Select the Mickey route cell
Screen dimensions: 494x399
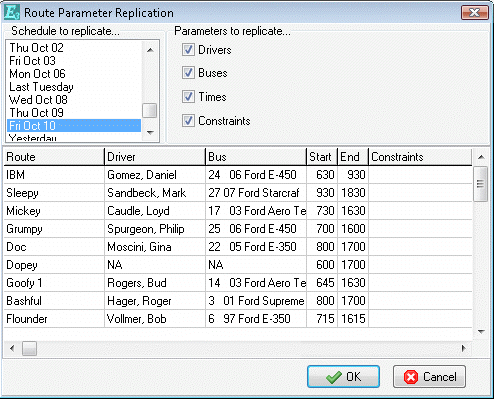(x=54, y=211)
